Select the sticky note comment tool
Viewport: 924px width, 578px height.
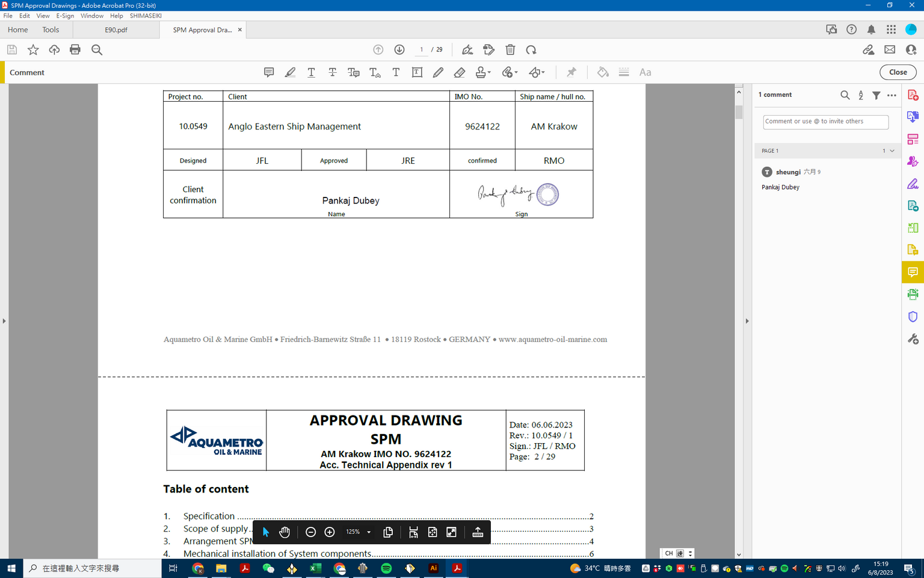[269, 72]
